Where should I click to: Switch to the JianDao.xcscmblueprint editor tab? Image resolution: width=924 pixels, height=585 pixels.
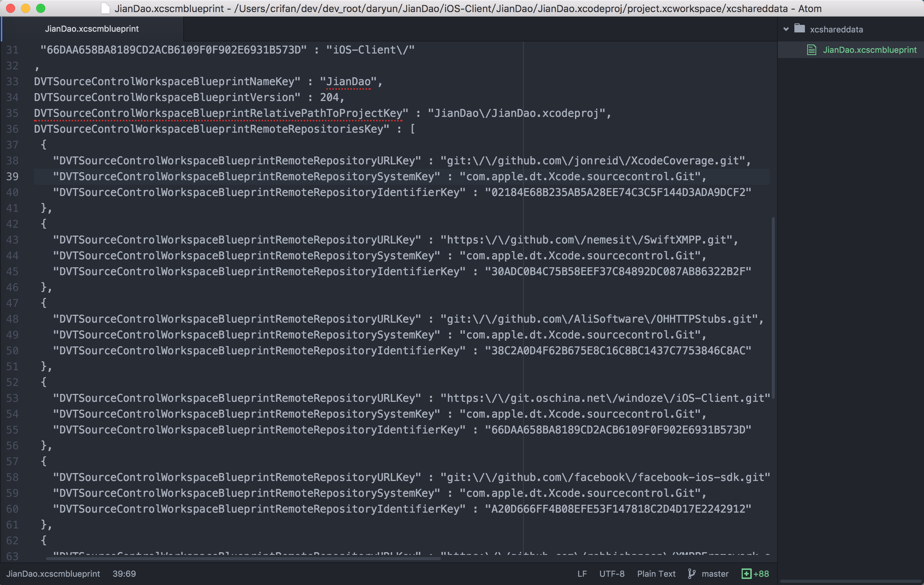92,29
